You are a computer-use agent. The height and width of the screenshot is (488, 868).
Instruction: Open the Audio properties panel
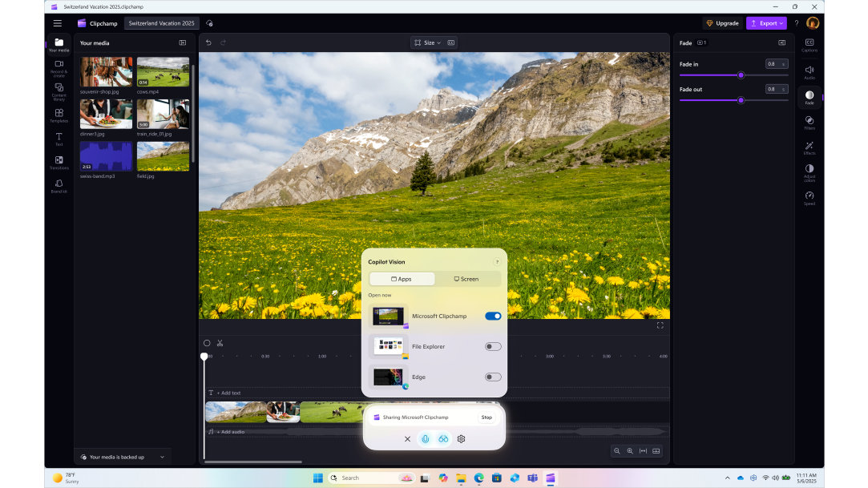pos(809,72)
